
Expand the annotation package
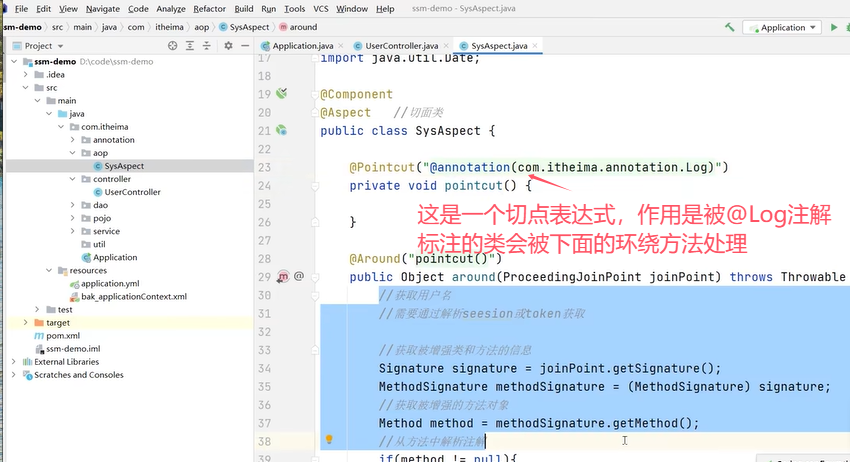pyautogui.click(x=72, y=140)
